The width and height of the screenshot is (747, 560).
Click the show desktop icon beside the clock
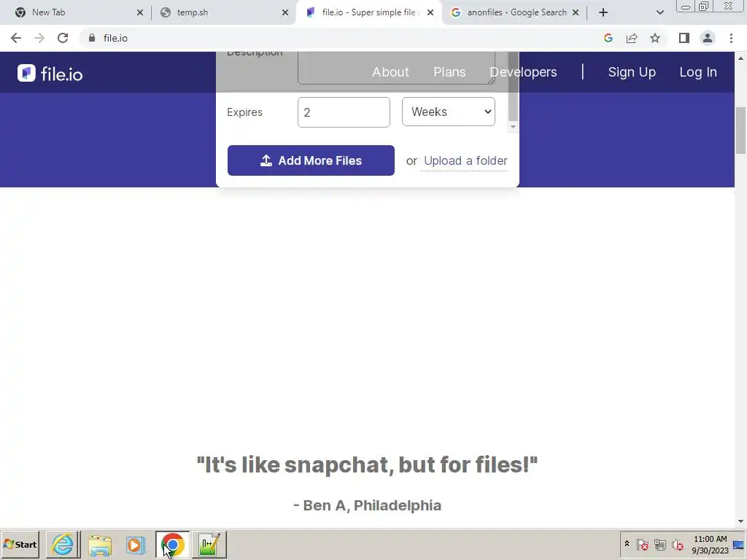click(x=739, y=544)
